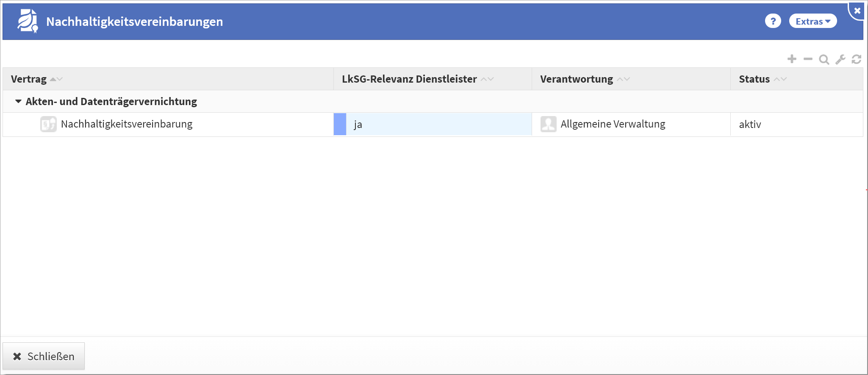The image size is (868, 375).
Task: Click the contract icon beside Nachhaltigkeitsvereinbarung
Action: point(48,124)
